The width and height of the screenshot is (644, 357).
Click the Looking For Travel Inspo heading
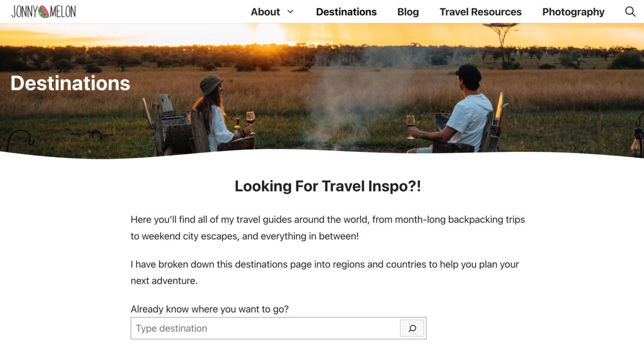point(328,186)
